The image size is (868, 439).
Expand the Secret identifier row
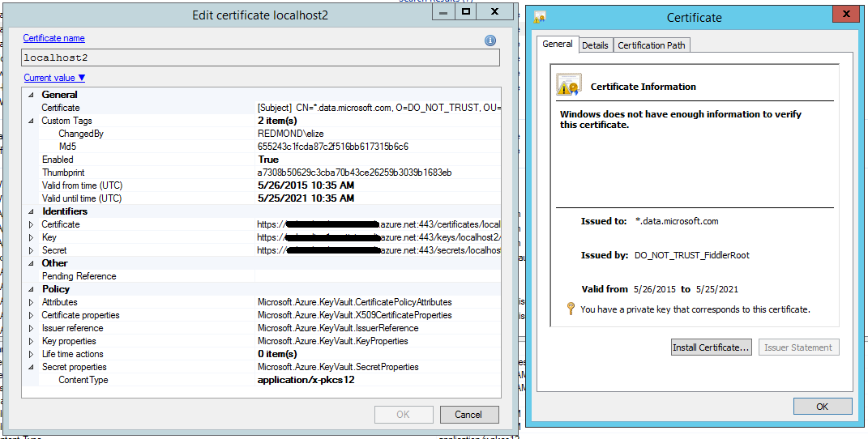click(31, 250)
